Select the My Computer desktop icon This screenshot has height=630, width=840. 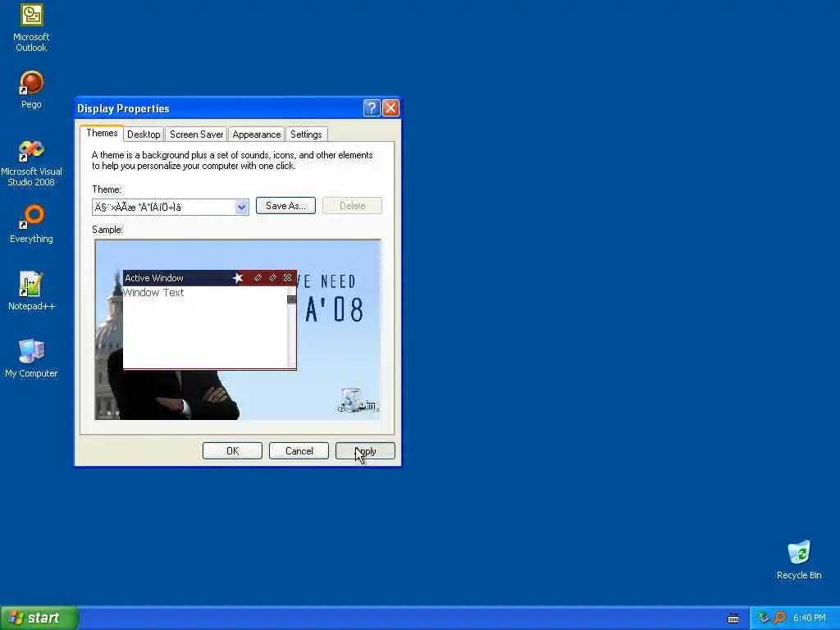point(31,358)
